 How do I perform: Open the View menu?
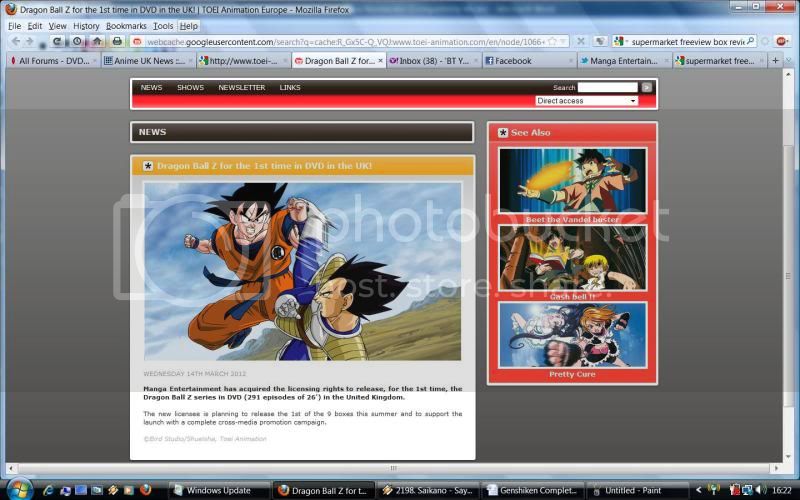57,26
